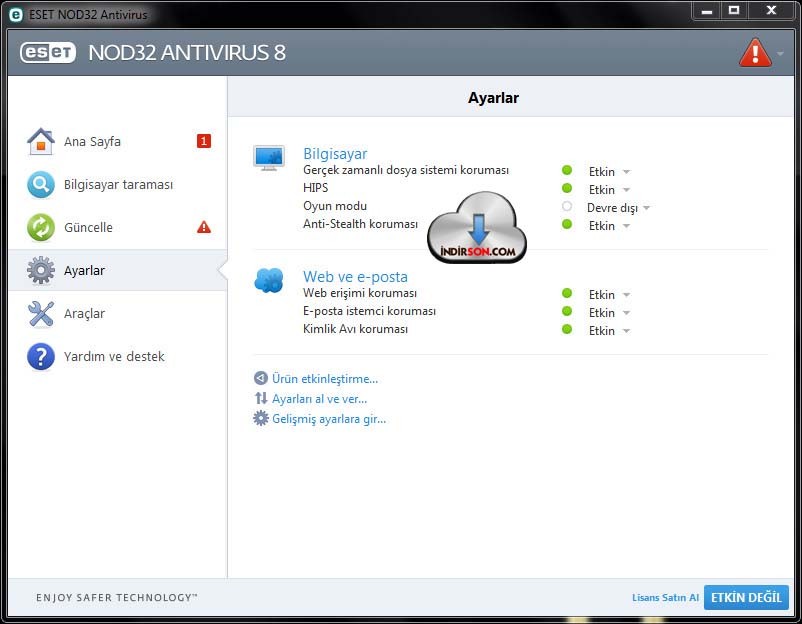The width and height of the screenshot is (802, 624).
Task: Click the Web ve e-posta cloud icon
Action: click(x=269, y=280)
